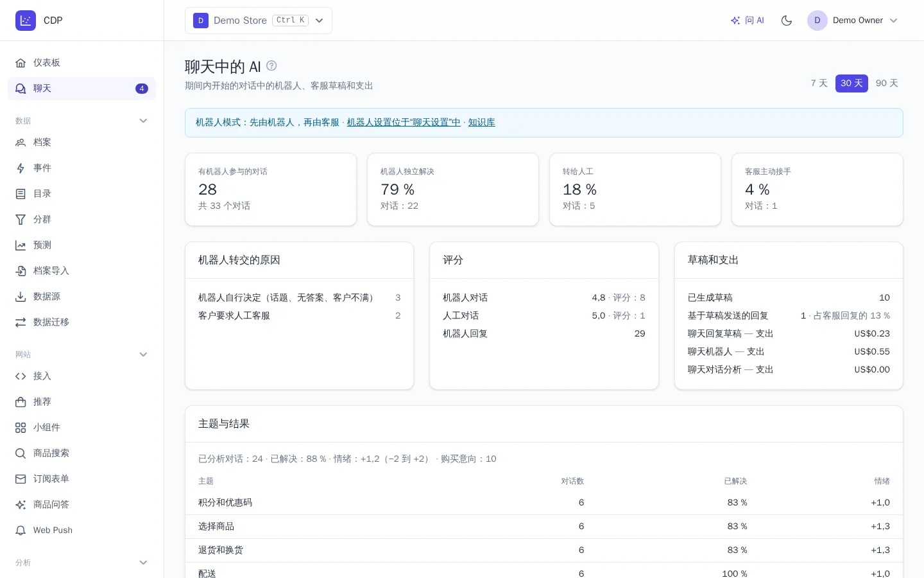Select the 30 天 period tab
Image resolution: width=924 pixels, height=578 pixels.
click(x=851, y=83)
